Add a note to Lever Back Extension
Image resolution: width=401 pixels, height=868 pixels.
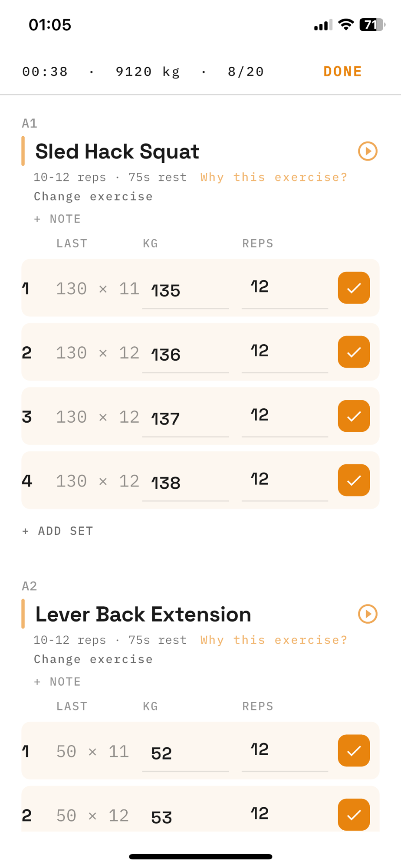click(57, 681)
